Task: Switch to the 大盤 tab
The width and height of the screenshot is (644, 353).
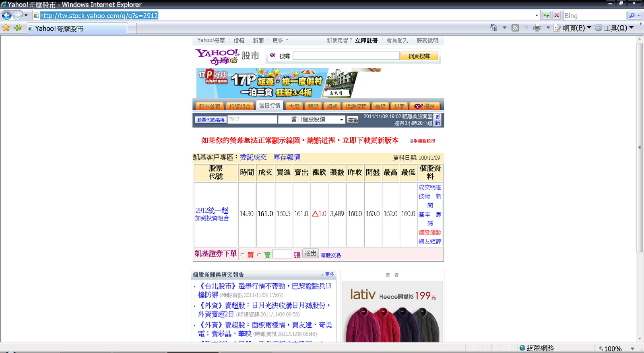Action: tap(294, 106)
